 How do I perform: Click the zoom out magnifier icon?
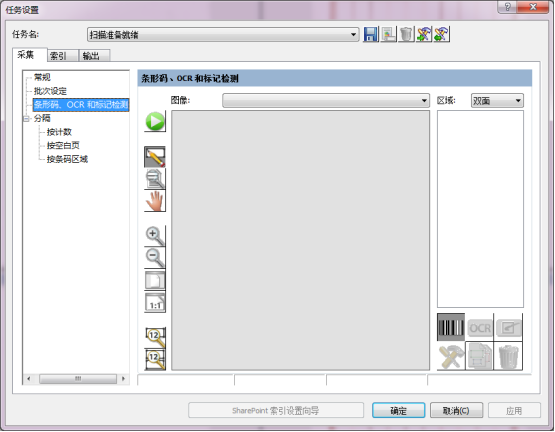(155, 258)
